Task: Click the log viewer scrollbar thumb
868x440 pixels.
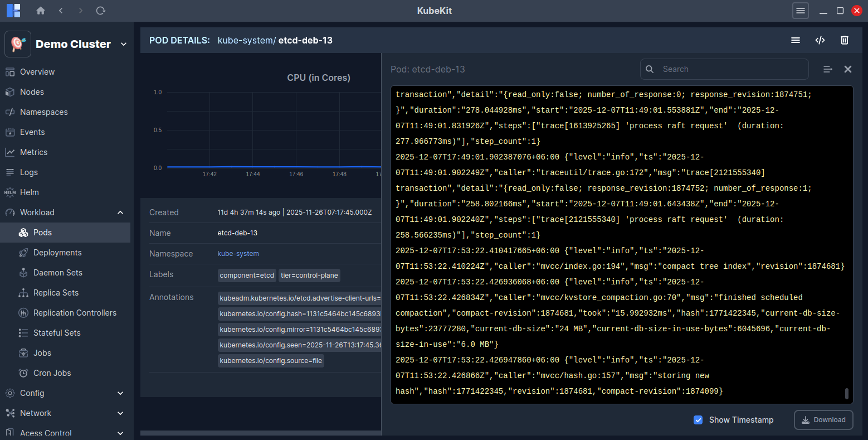Action: (x=846, y=394)
